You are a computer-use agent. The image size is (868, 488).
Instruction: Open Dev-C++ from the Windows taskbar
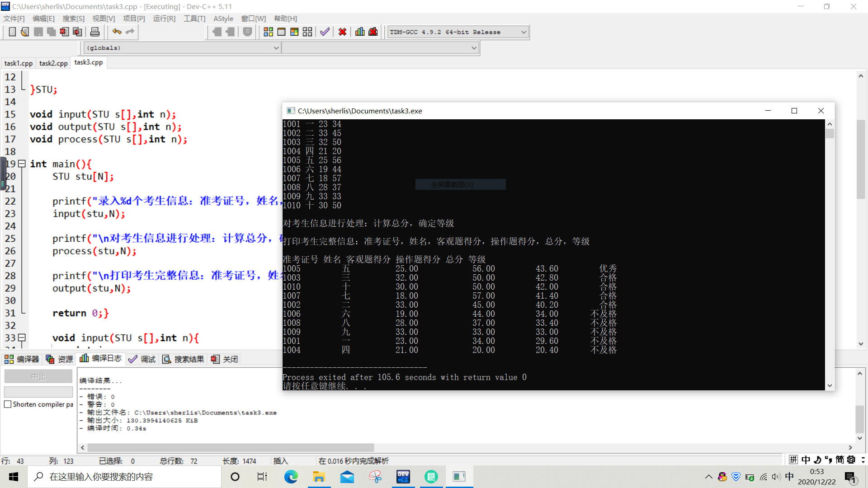click(x=403, y=477)
